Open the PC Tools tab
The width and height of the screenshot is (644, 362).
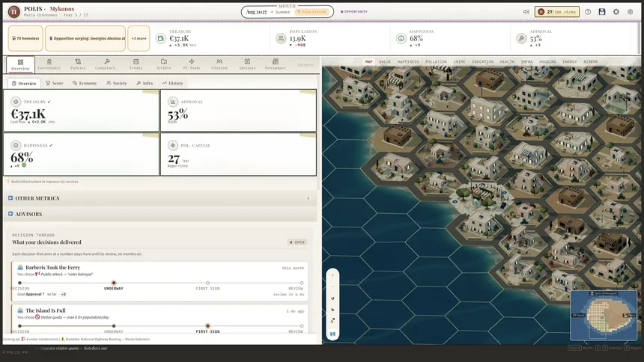click(x=192, y=64)
